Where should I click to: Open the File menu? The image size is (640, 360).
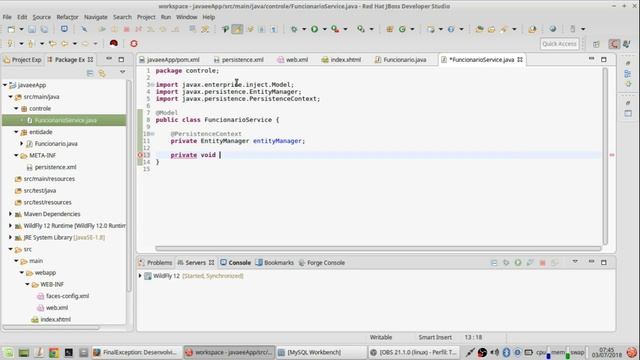tap(7, 17)
